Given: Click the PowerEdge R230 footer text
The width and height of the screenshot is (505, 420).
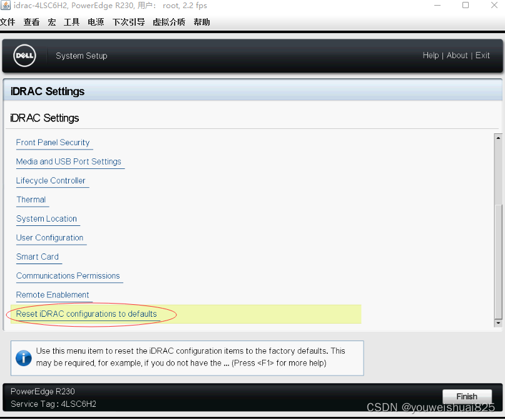Looking at the screenshot, I should (x=43, y=391).
